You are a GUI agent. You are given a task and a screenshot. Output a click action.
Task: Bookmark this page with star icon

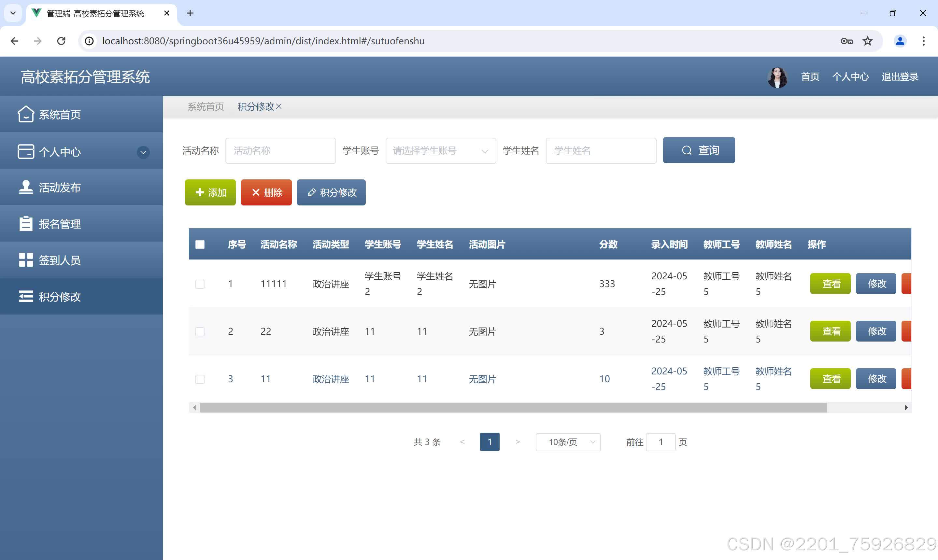click(867, 41)
